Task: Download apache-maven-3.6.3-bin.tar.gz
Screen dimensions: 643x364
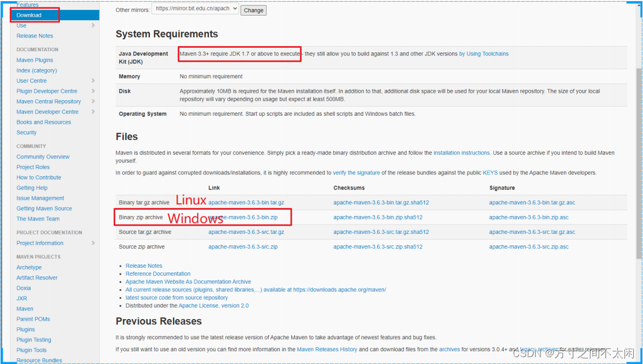Action: point(246,202)
